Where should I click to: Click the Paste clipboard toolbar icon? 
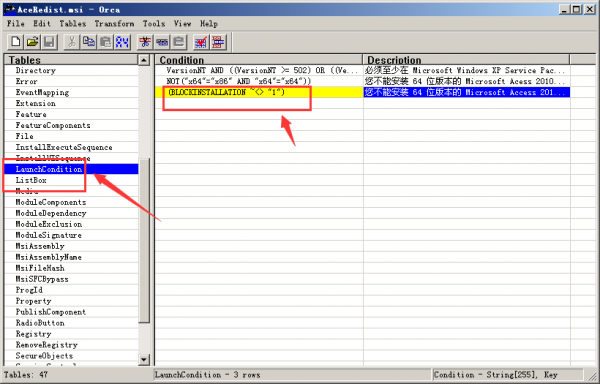[105, 42]
